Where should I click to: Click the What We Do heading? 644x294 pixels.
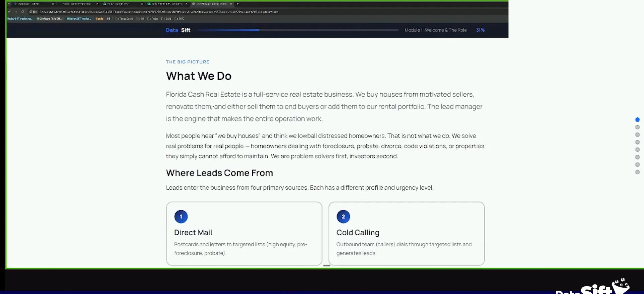(199, 76)
